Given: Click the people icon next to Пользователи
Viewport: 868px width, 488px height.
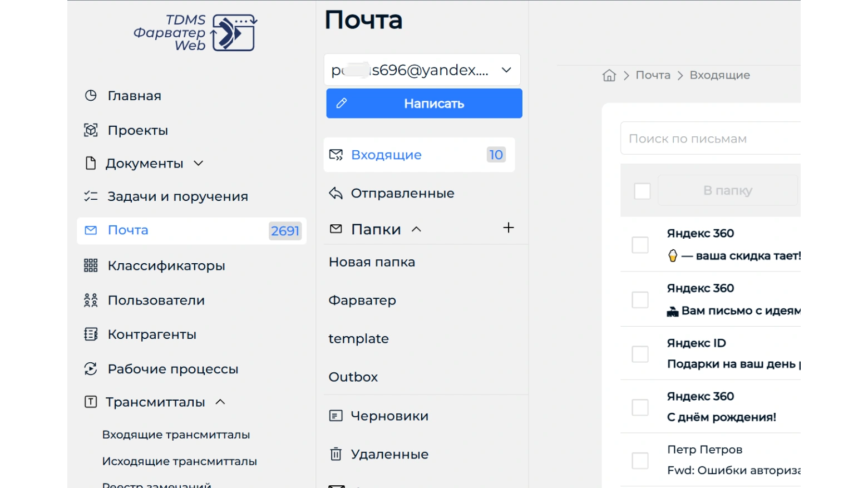Looking at the screenshot, I should coord(91,300).
